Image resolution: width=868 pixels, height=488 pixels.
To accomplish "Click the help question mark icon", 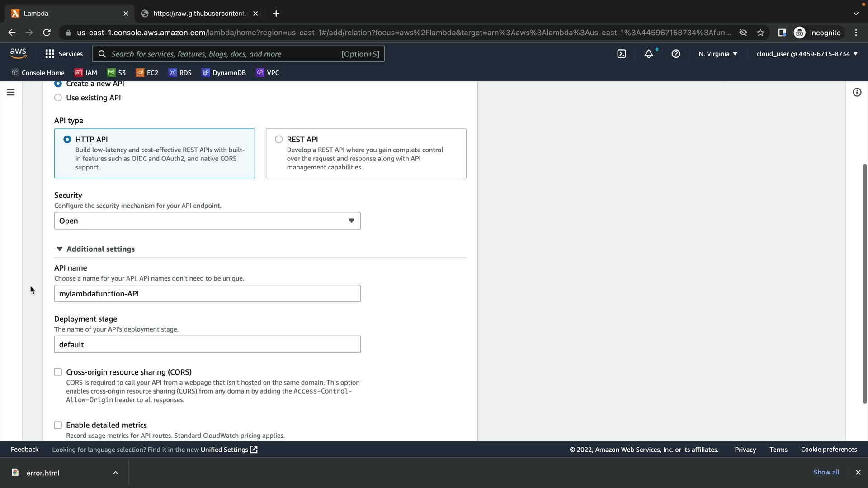I will pyautogui.click(x=676, y=54).
